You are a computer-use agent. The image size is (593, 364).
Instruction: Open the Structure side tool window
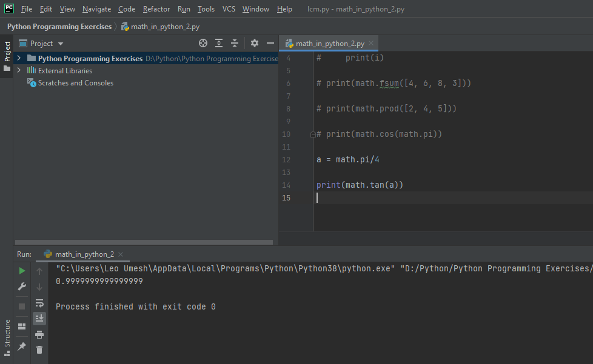pyautogui.click(x=7, y=337)
